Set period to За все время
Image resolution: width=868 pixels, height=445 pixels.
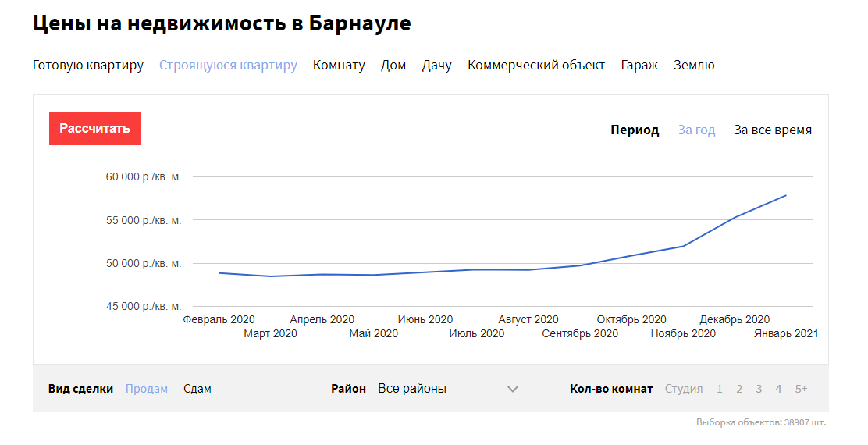click(x=773, y=130)
